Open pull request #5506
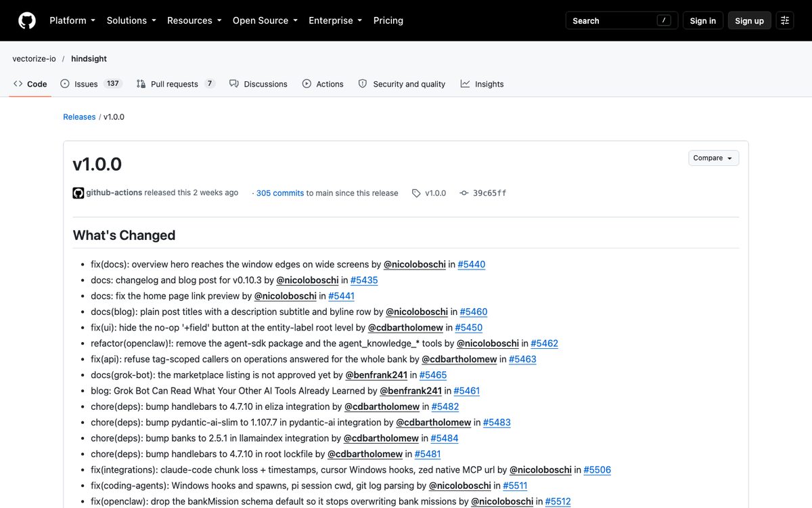This screenshot has height=508, width=812. point(597,469)
